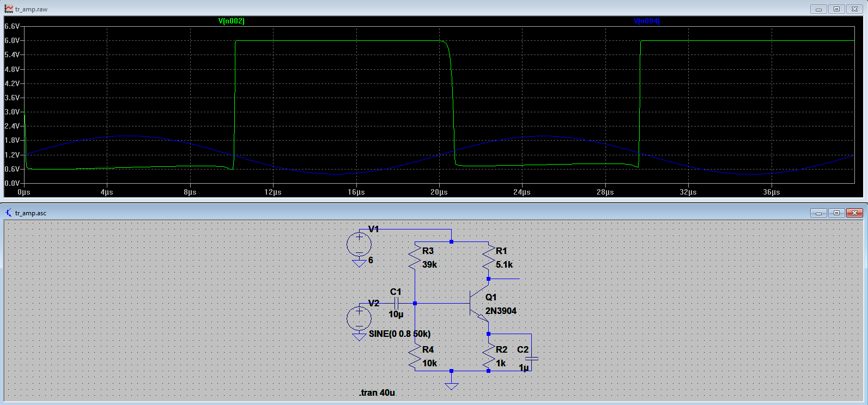Click the V1 value 6 text
The width and height of the screenshot is (868, 405).
[371, 260]
